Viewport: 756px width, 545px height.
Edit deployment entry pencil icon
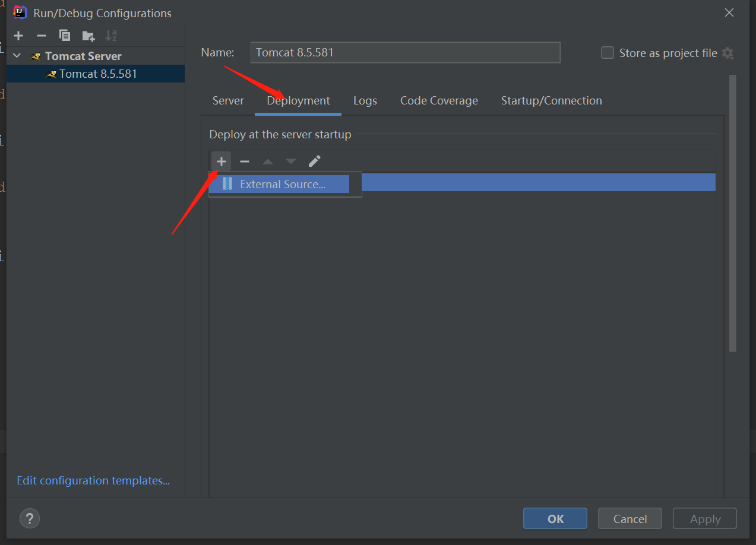[315, 161]
